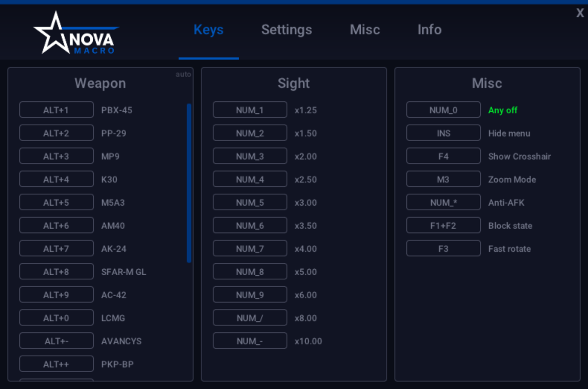Click the NUM_/ keybind box
This screenshot has width=588, height=389.
coord(250,317)
